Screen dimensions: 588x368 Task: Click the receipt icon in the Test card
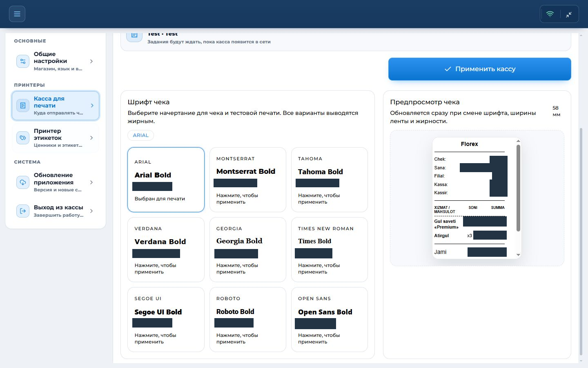(134, 36)
